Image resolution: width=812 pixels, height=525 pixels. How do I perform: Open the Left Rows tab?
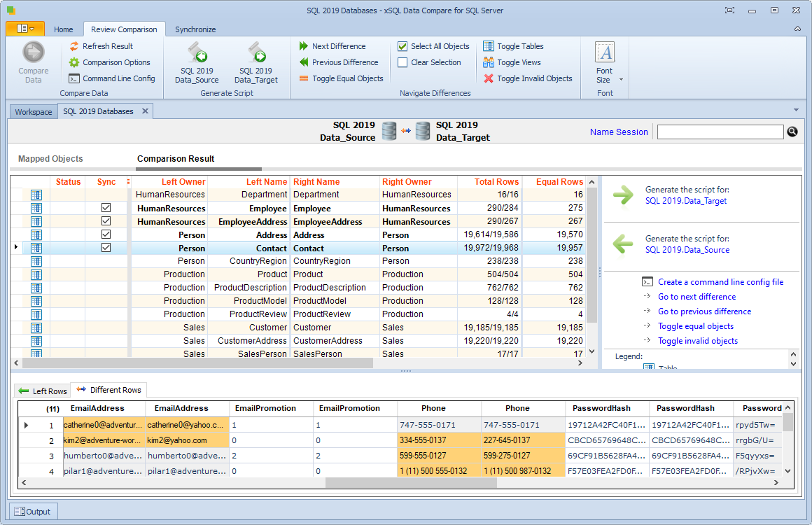pyautogui.click(x=43, y=391)
